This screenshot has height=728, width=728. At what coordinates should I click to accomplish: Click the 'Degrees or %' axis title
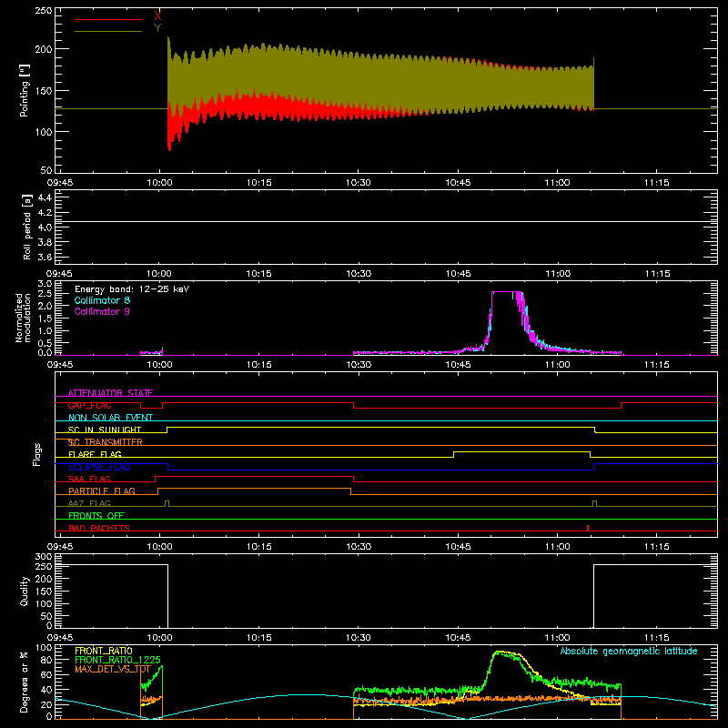(x=25, y=682)
